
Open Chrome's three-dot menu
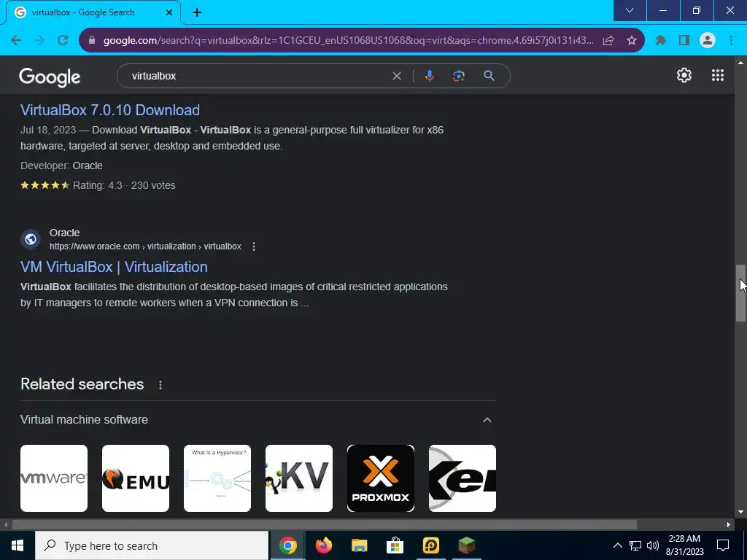[x=731, y=41]
